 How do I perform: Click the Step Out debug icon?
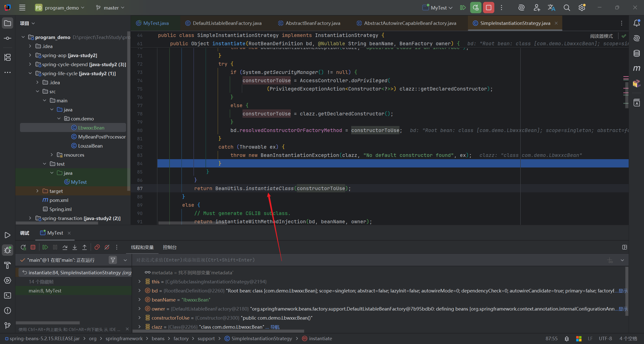coord(85,247)
